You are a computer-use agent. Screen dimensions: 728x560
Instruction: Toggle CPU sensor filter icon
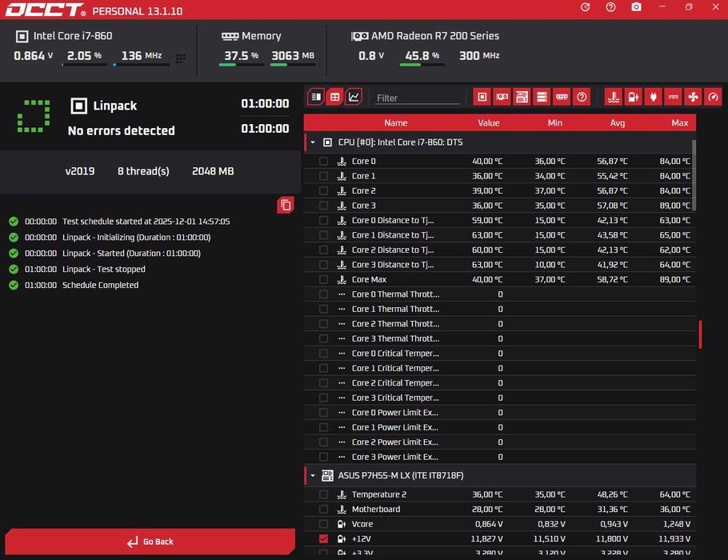click(482, 97)
